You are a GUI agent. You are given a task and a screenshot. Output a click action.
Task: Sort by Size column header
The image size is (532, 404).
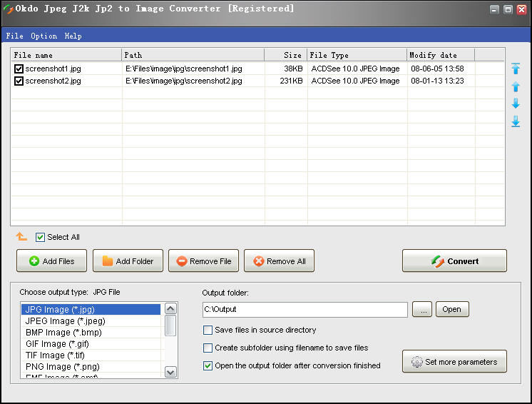[x=286, y=55]
